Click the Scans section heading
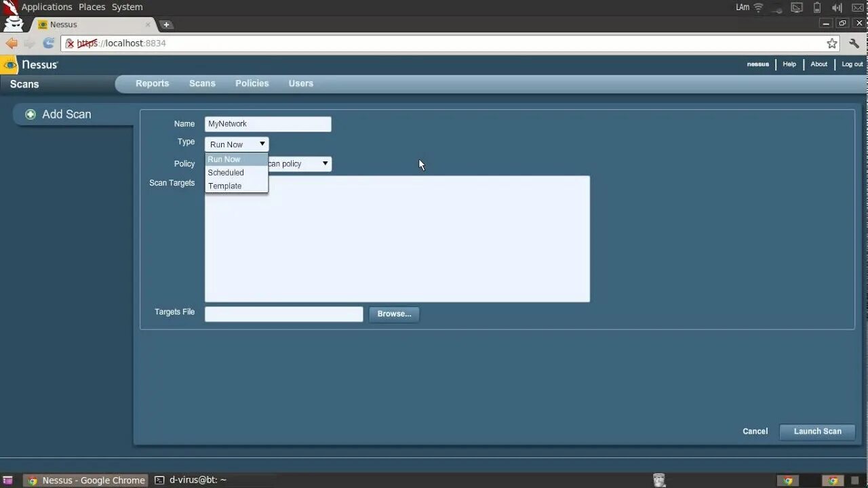 tap(24, 84)
